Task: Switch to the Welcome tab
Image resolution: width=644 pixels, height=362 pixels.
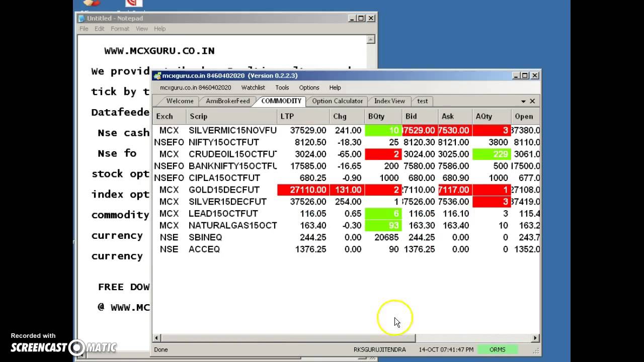Action: pyautogui.click(x=180, y=101)
